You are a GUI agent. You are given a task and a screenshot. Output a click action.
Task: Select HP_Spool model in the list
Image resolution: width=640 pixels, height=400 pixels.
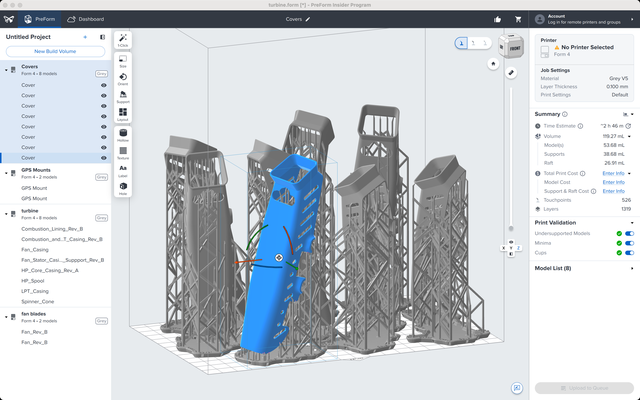pyautogui.click(x=33, y=281)
